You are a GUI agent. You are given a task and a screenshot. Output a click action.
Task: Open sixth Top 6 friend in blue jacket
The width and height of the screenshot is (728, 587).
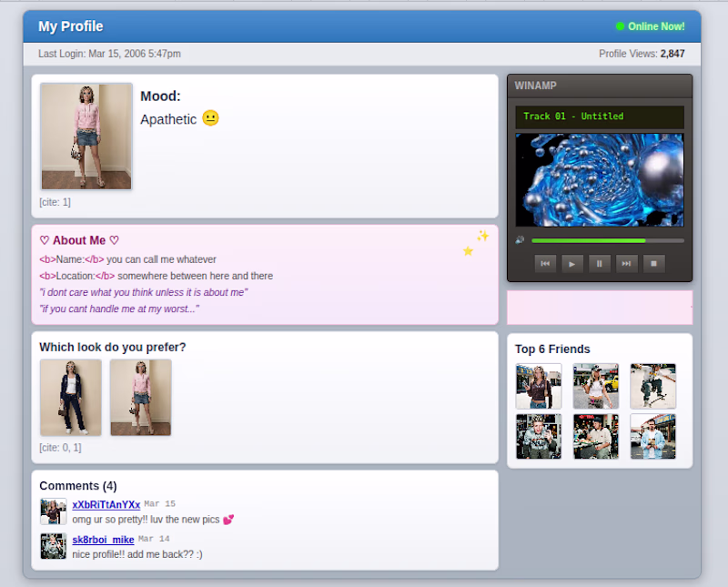[652, 437]
